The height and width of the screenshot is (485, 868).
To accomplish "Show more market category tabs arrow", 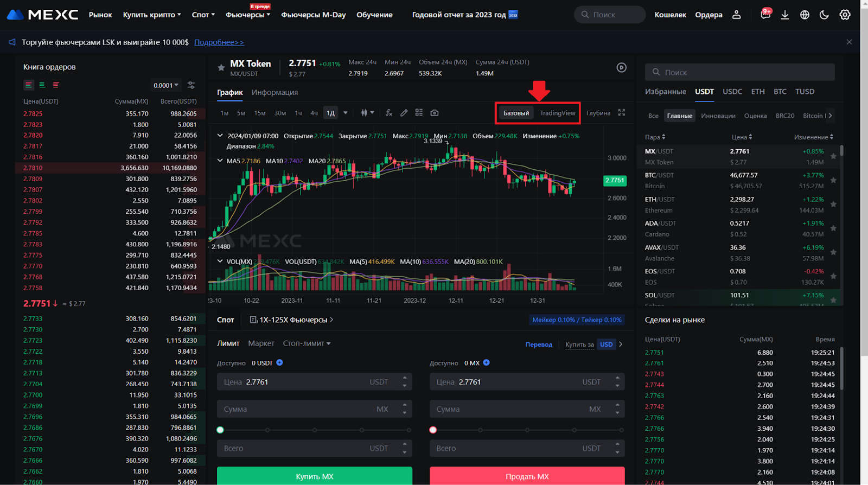I will 830,116.
